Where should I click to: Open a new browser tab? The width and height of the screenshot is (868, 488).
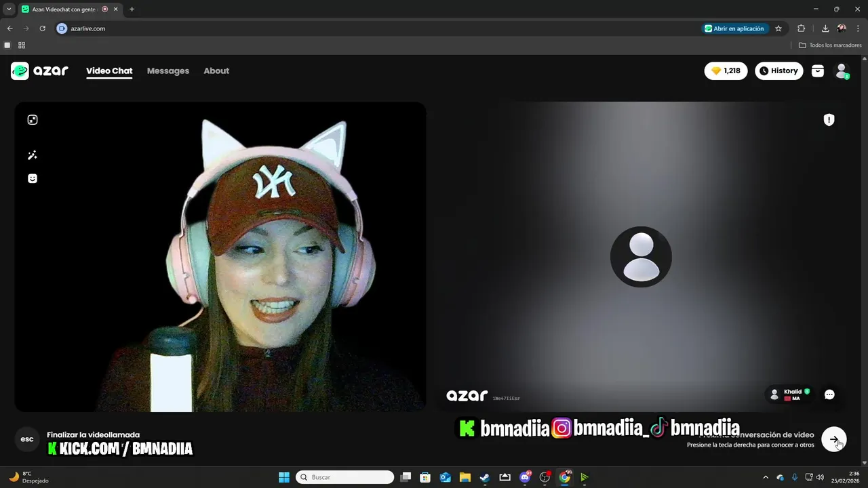(132, 9)
